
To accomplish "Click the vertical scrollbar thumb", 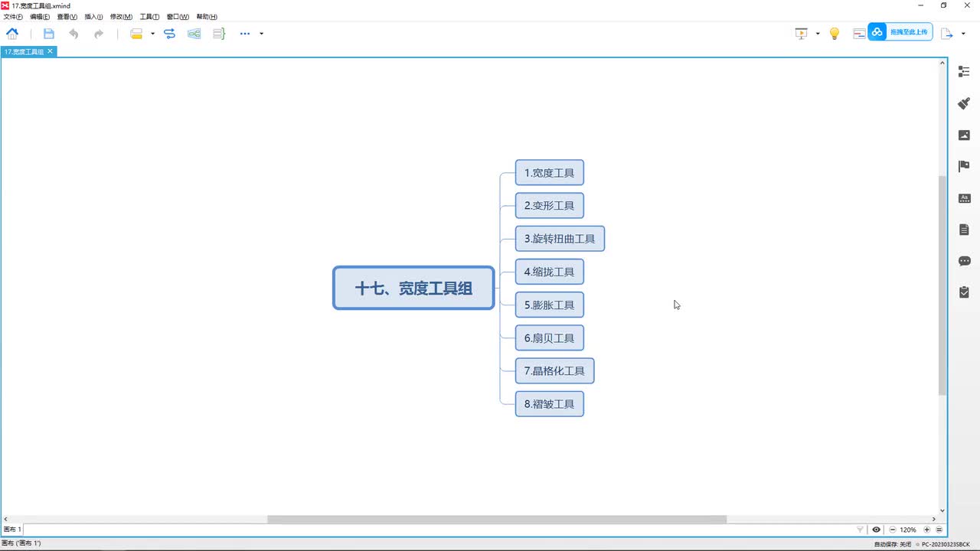I will 942,285.
